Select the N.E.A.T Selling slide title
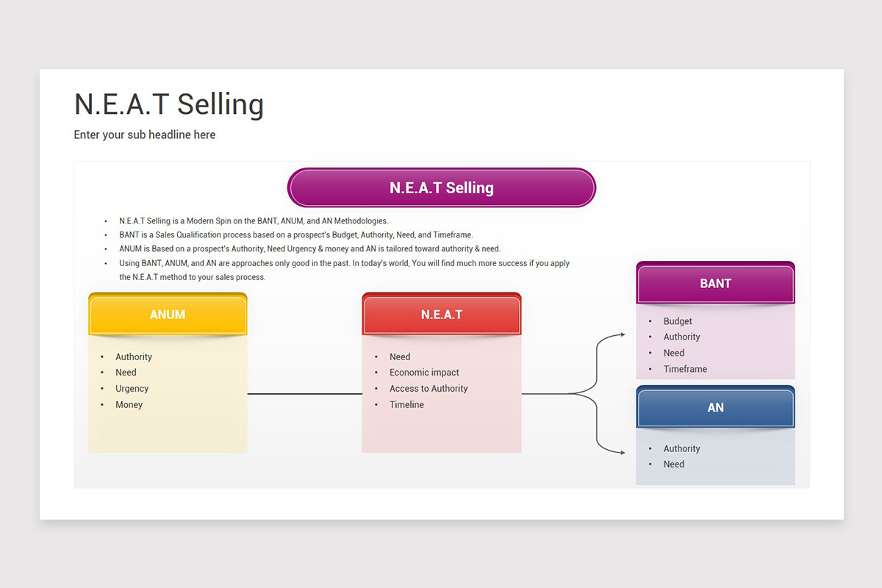The height and width of the screenshot is (588, 882). coord(169,104)
